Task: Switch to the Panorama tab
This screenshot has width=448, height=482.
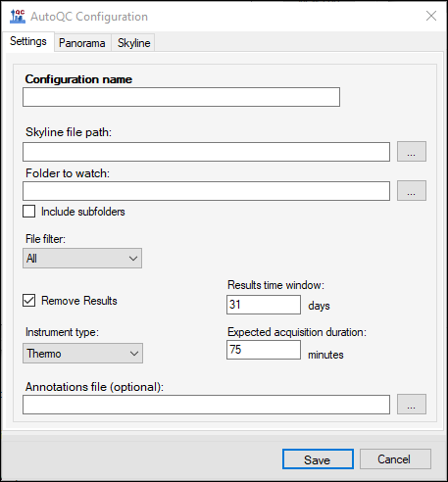Action: [x=82, y=43]
